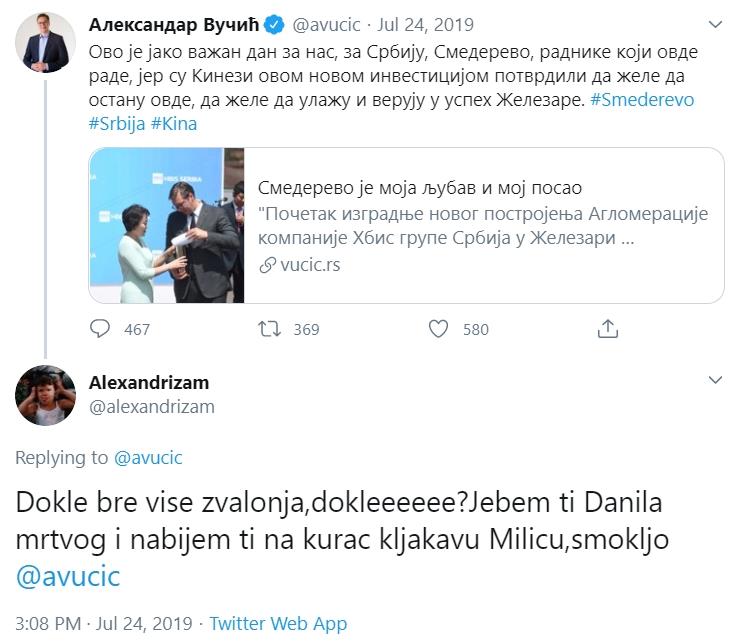This screenshot has height=644, width=739.
Task: Click the @avucic handle in the tweet header
Action: click(x=326, y=25)
